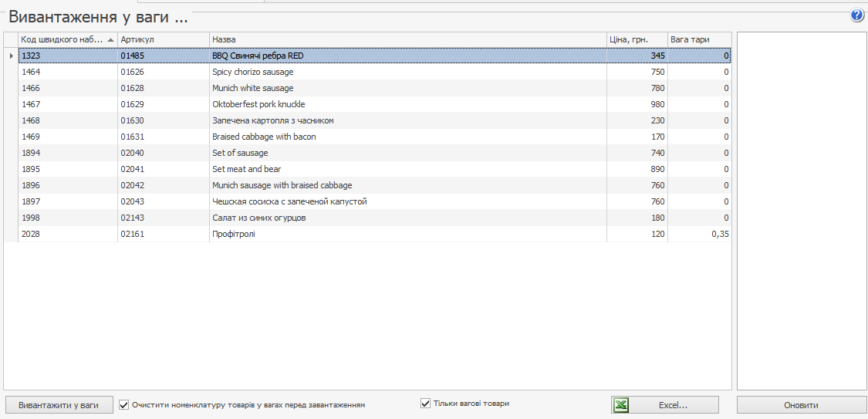This screenshot has width=868, height=419.
Task: Sort the table by 'Назва' column header
Action: 407,39
